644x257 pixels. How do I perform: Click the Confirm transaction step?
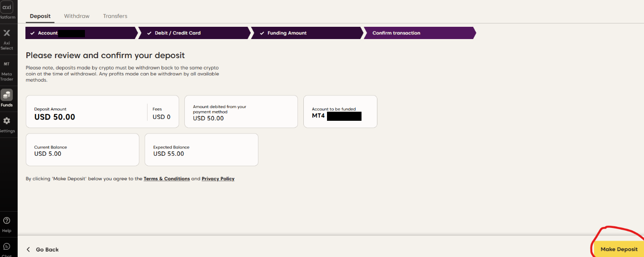419,33
